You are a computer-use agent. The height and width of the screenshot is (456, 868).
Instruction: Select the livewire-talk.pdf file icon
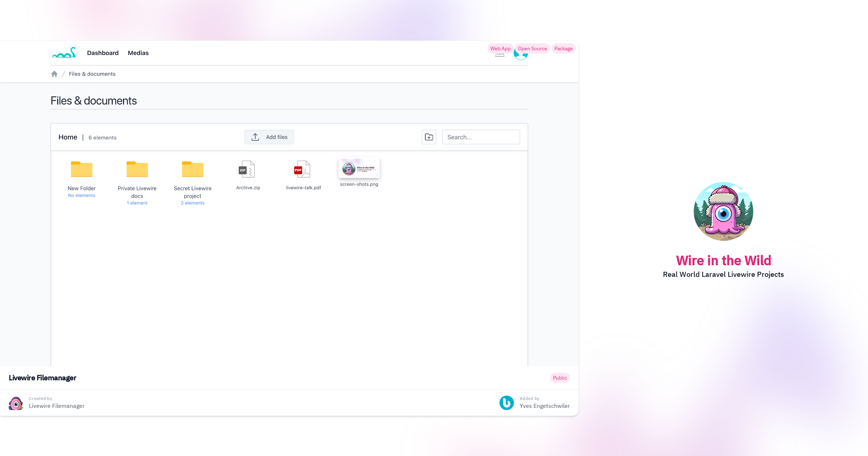pyautogui.click(x=302, y=169)
